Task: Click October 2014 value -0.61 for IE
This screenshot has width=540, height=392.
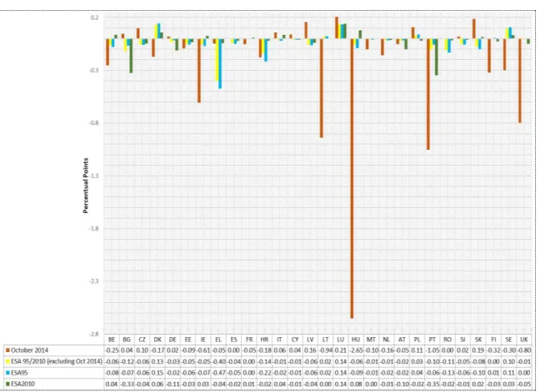Action: point(203,350)
